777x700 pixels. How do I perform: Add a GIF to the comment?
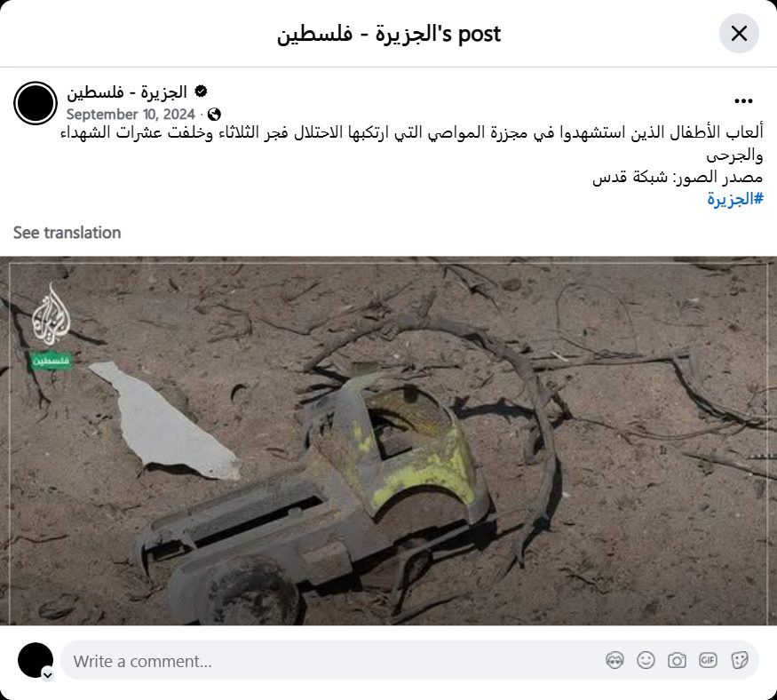[708, 660]
